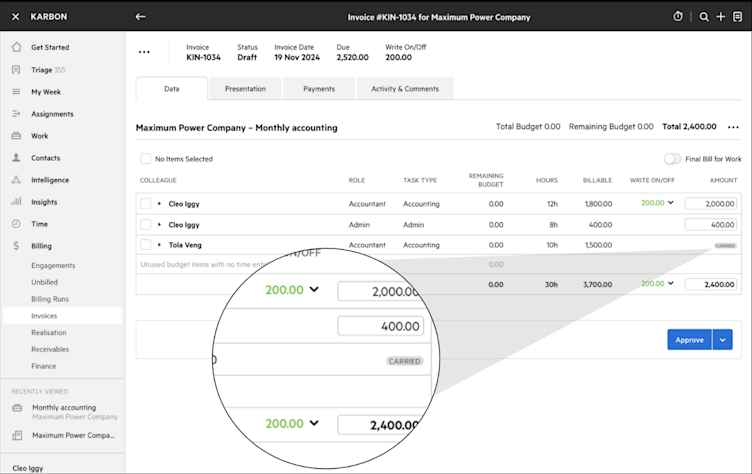Switch to the Presentation tab

click(245, 89)
